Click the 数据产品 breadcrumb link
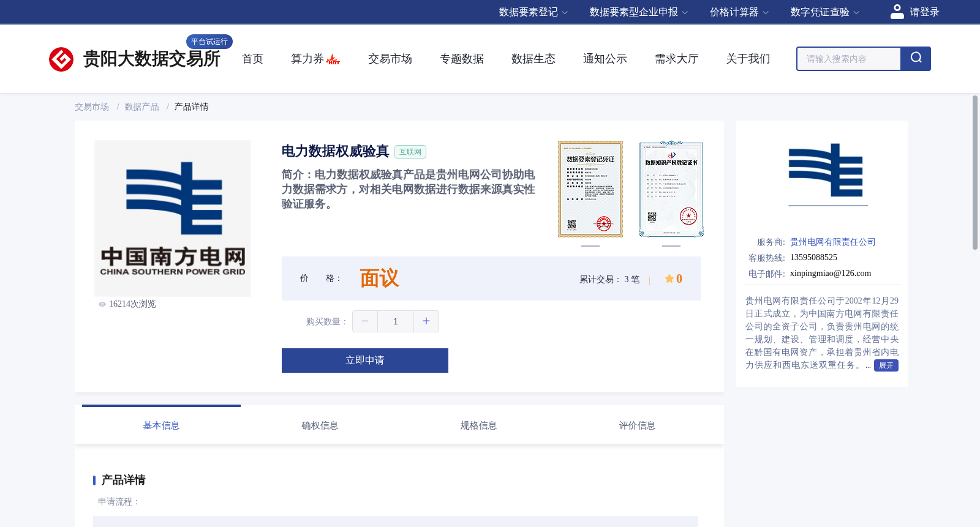Viewport: 980px width, 527px height. point(142,107)
